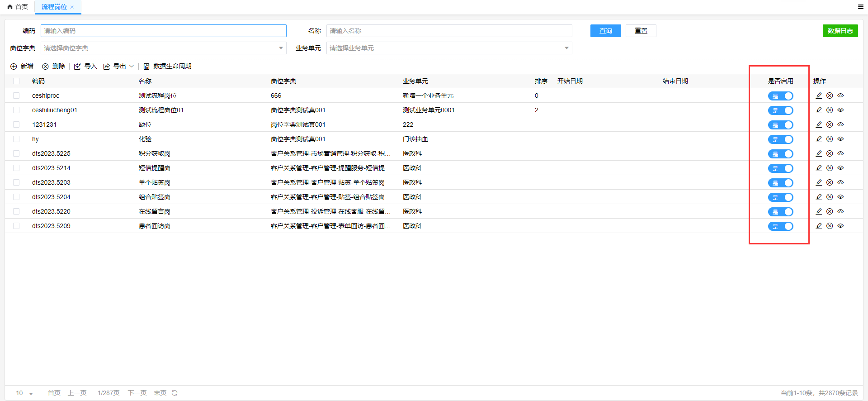Expand the 导出 export dropdown
This screenshot has height=401, width=868.
coord(119,66)
